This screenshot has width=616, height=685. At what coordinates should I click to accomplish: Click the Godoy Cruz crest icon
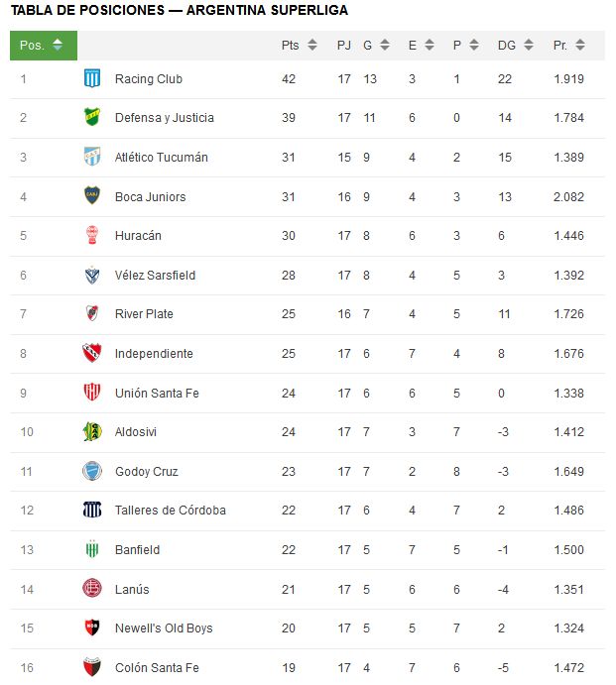[x=92, y=472]
